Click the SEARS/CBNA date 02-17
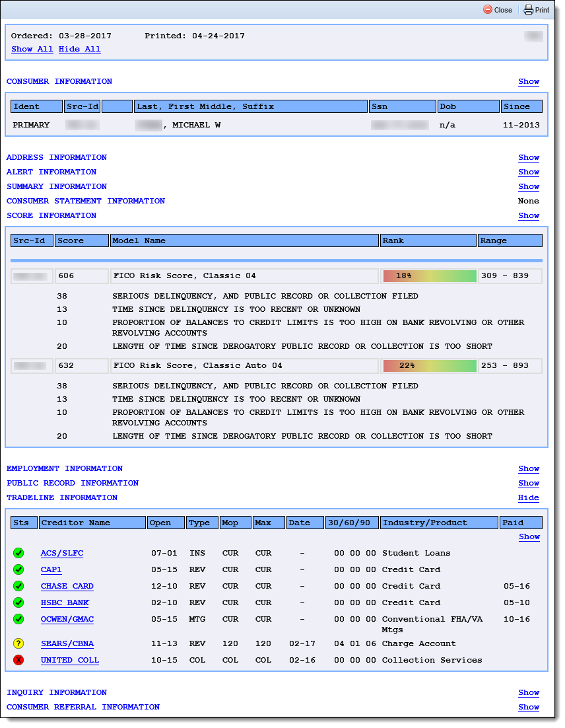This screenshot has height=728, width=565. coord(302,643)
